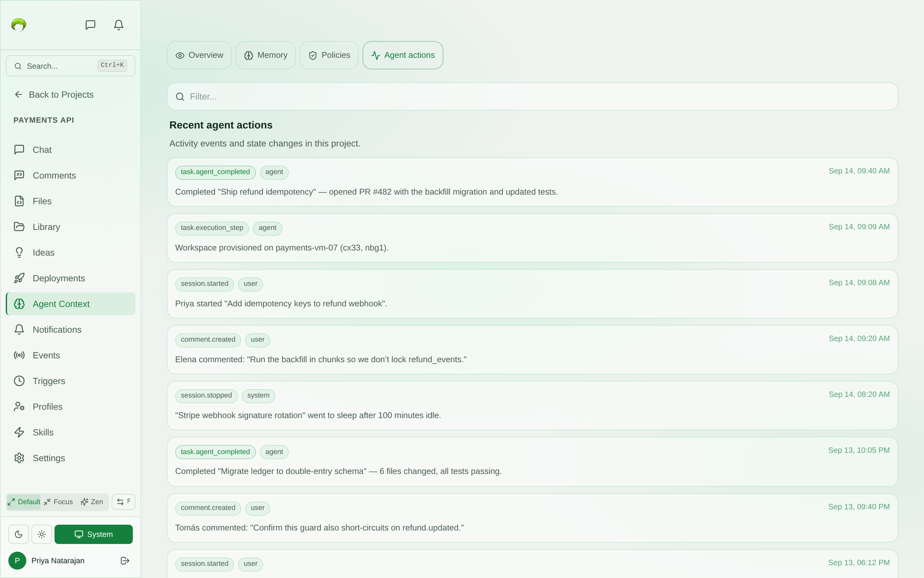Switch to the Memory tab
The width and height of the screenshot is (924, 578).
(x=266, y=55)
